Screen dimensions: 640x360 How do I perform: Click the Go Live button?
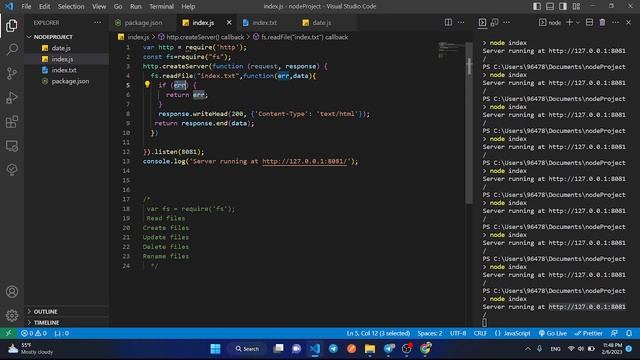pos(552,333)
